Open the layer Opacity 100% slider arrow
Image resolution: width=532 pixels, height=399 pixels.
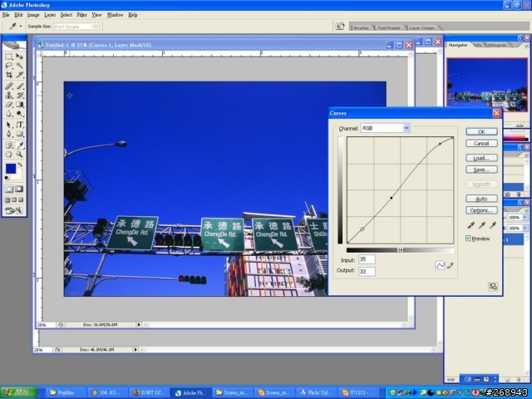(x=525, y=217)
